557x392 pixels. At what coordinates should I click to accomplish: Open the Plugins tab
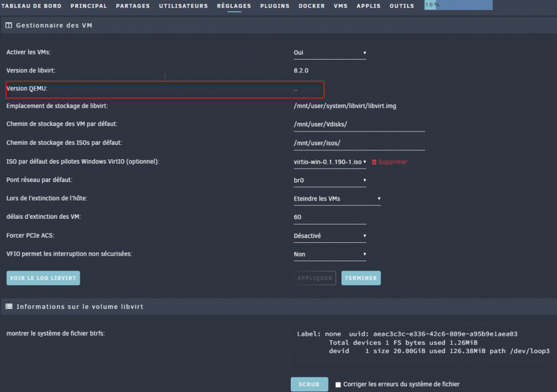[275, 6]
